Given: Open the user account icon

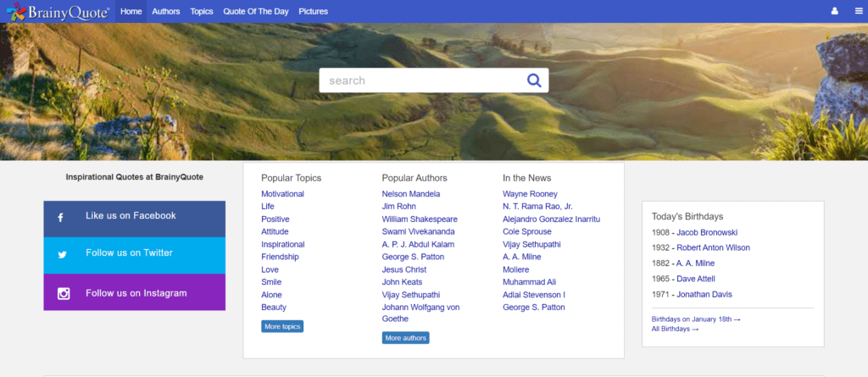Looking at the screenshot, I should coord(835,11).
